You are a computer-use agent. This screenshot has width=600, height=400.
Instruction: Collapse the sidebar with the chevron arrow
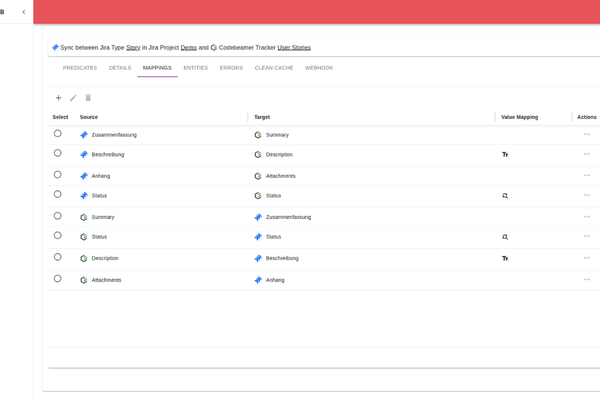click(24, 12)
